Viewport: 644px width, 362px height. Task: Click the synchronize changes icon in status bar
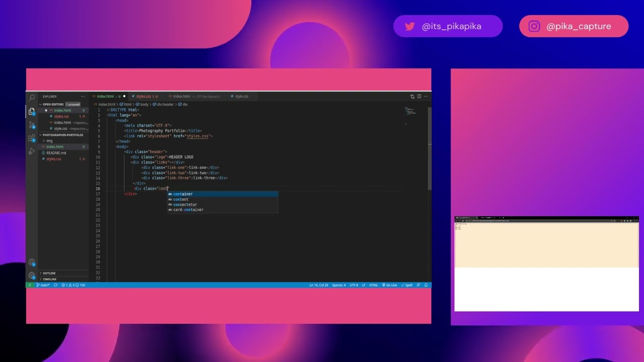coord(55,285)
